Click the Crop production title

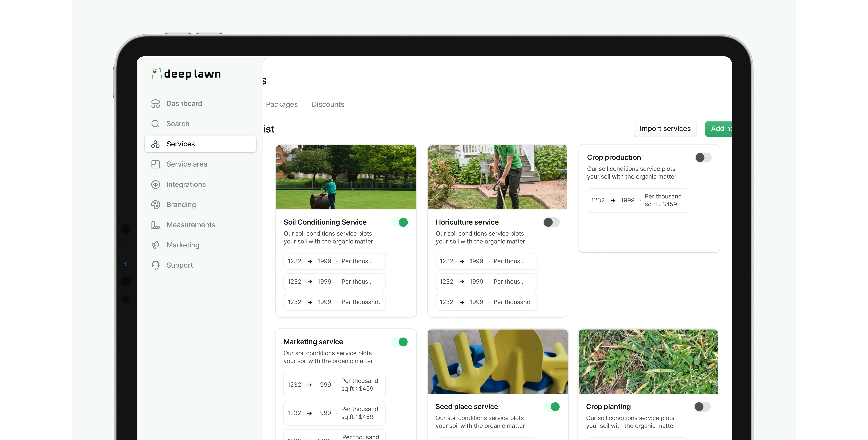(614, 158)
